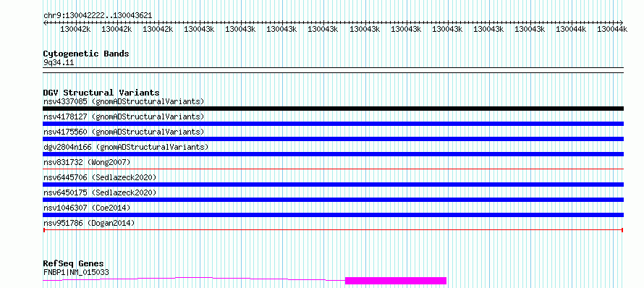Click the FNBP1 magenta intron line
Screen dimensions: 644x288
click(x=194, y=279)
